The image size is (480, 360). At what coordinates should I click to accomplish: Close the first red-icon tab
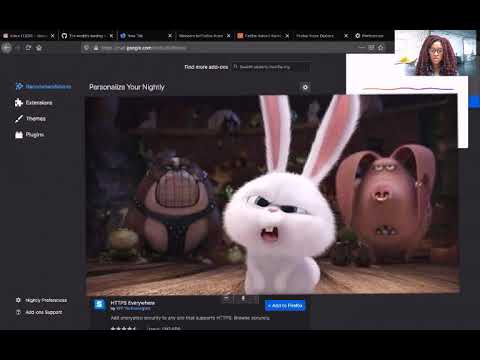[53, 36]
